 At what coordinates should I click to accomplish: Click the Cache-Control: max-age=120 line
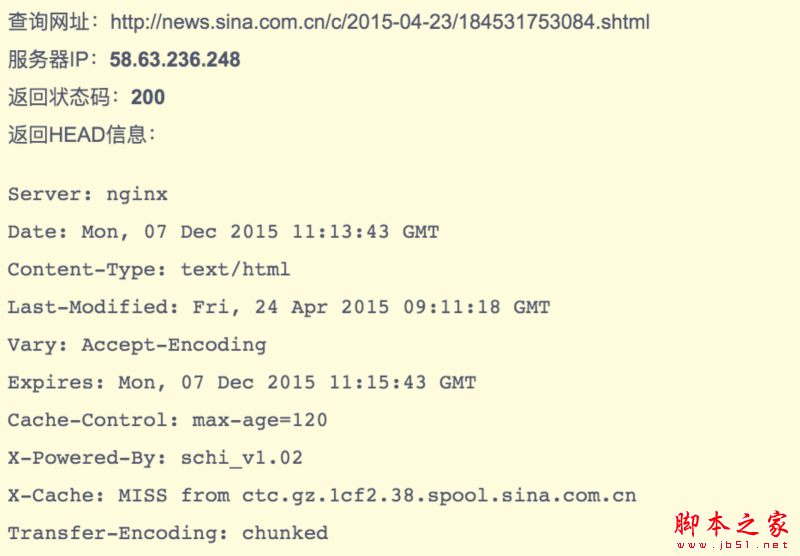168,420
